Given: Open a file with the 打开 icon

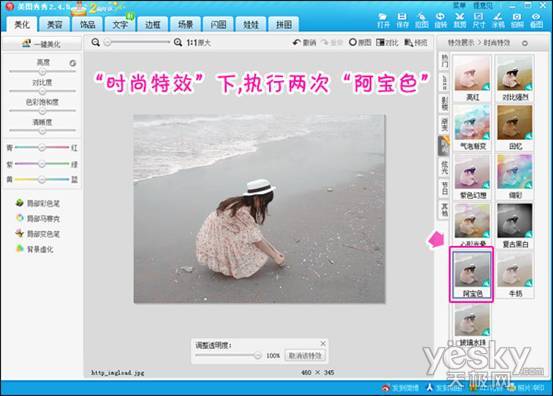Looking at the screenshot, I should [383, 20].
